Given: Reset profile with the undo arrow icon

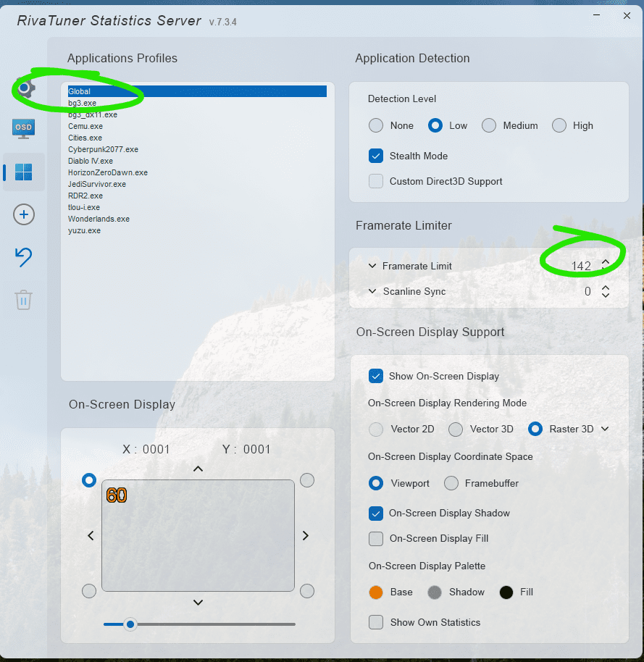Looking at the screenshot, I should point(24,257).
